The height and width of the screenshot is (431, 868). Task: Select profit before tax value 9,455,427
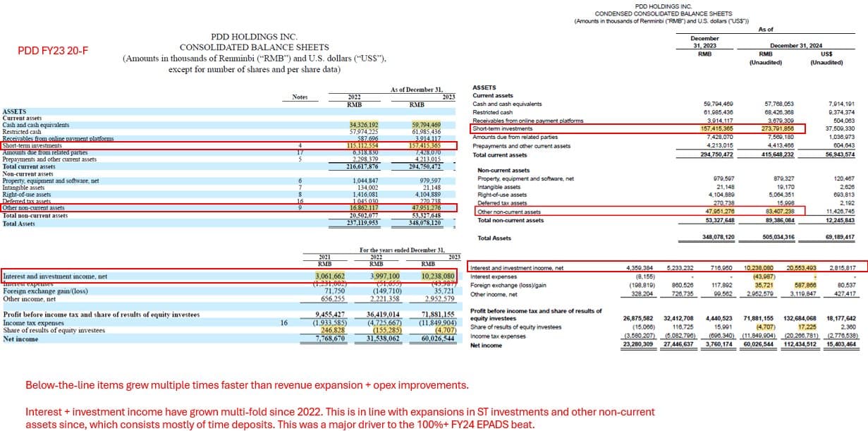coord(330,315)
